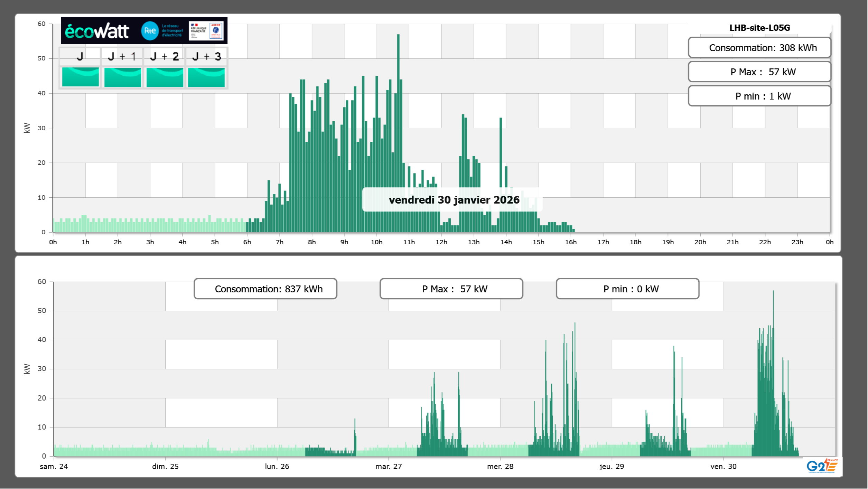Viewport: 868px width, 489px height.
Task: Click the 12h tick on the daily axis
Action: point(441,242)
